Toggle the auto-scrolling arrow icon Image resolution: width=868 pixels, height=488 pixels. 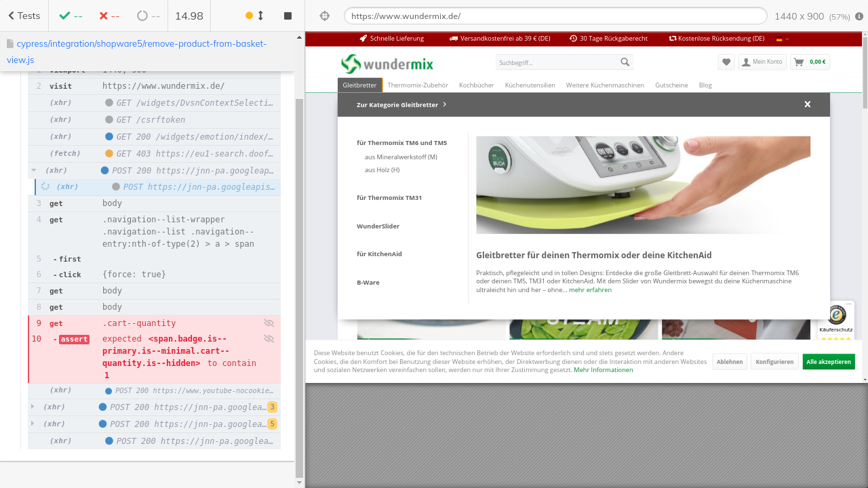tap(260, 16)
